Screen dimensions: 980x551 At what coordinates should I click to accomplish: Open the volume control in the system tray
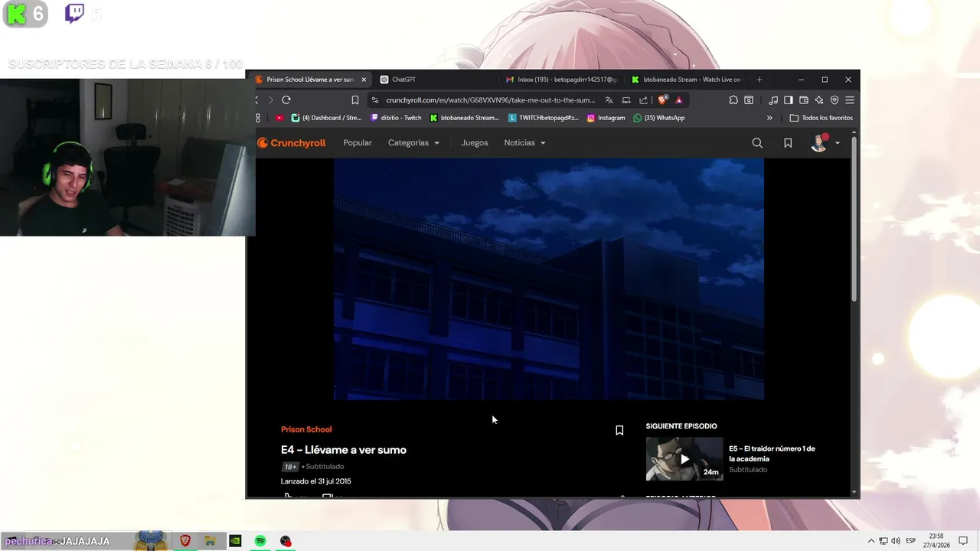point(896,541)
